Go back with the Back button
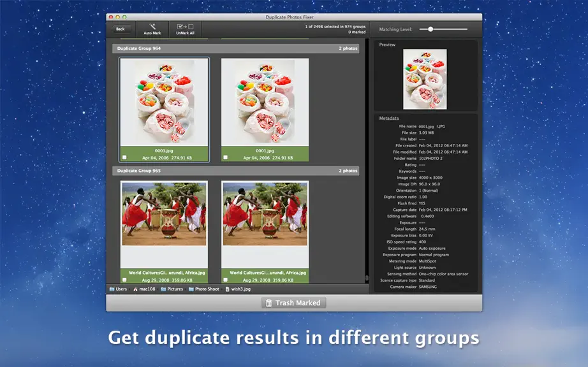 tap(121, 29)
